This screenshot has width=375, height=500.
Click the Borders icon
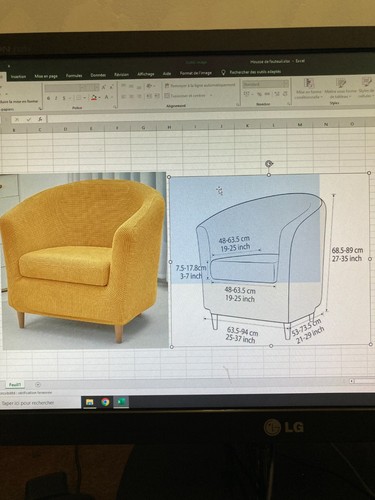click(x=78, y=98)
